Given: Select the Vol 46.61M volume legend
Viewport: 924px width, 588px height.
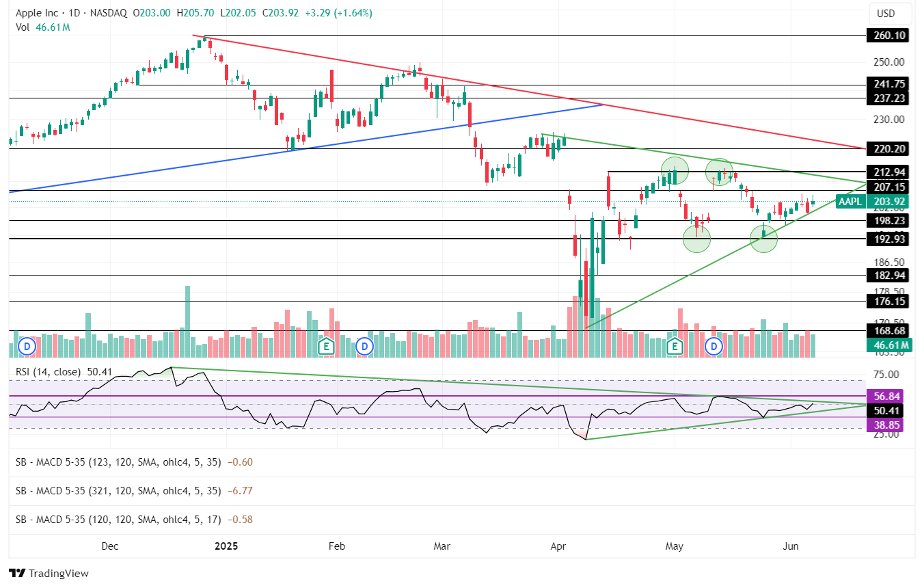Looking at the screenshot, I should coord(43,27).
